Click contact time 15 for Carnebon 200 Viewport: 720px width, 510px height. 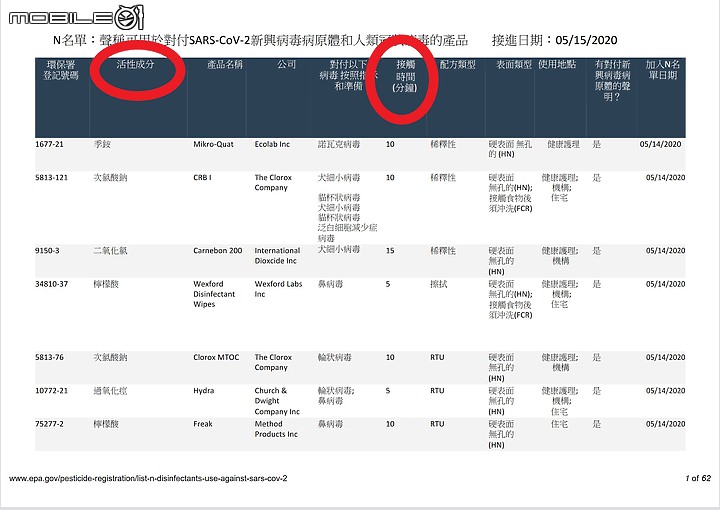coord(390,251)
